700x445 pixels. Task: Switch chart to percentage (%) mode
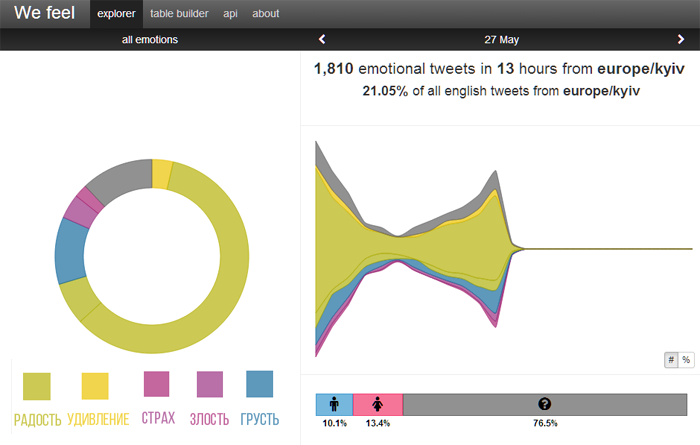[x=687, y=360]
